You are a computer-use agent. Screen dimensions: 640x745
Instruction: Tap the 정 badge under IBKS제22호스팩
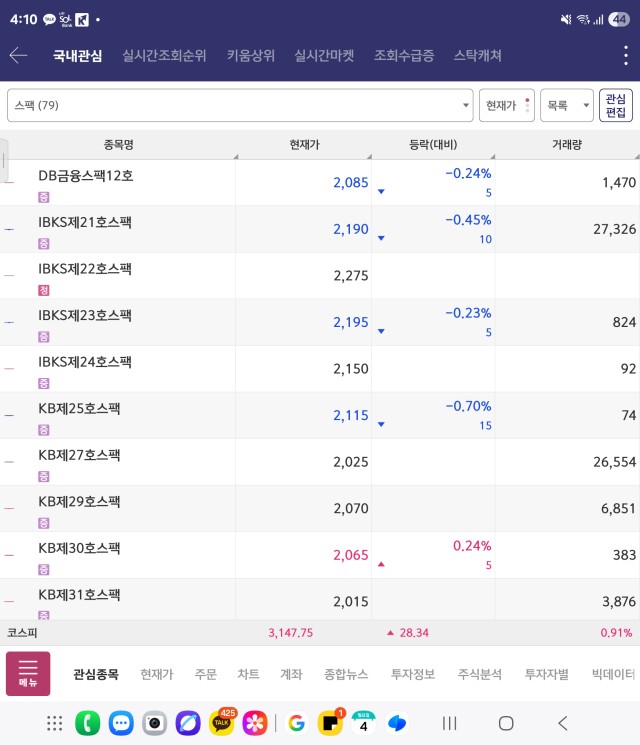[x=44, y=290]
